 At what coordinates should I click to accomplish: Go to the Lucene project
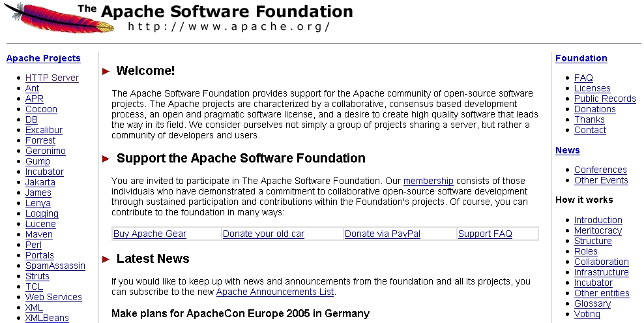click(x=40, y=224)
